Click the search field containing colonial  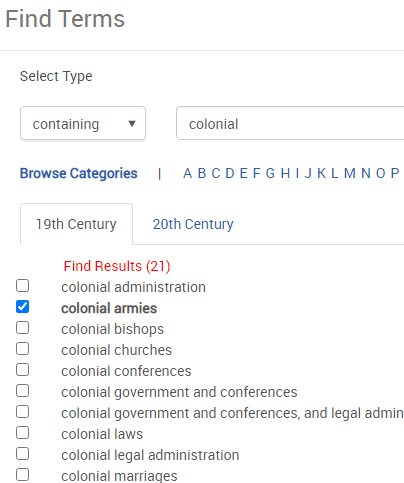coord(290,123)
